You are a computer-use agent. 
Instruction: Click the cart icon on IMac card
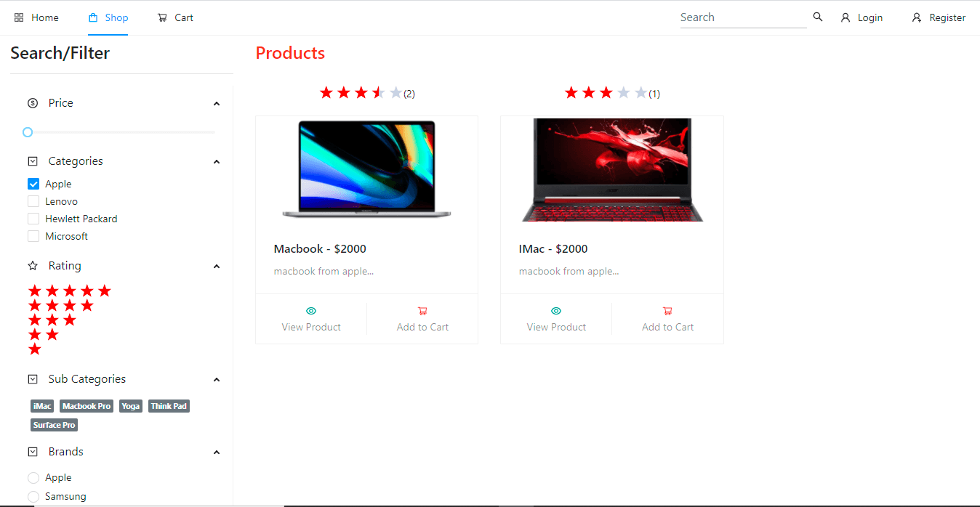[667, 311]
